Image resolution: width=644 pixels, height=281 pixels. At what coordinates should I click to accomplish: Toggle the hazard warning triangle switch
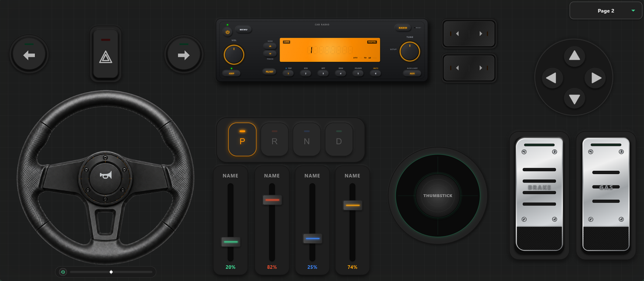106,54
